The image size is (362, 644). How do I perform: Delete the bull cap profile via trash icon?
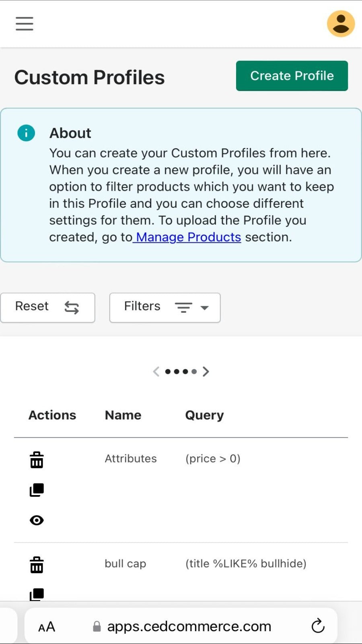[37, 565]
